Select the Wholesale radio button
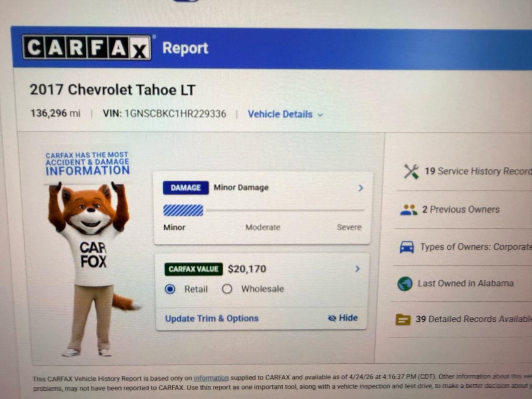 pyautogui.click(x=227, y=289)
